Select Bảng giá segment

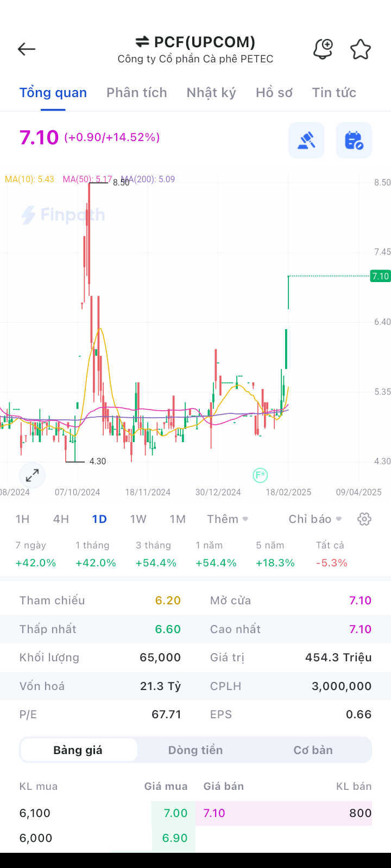pyautogui.click(x=78, y=750)
